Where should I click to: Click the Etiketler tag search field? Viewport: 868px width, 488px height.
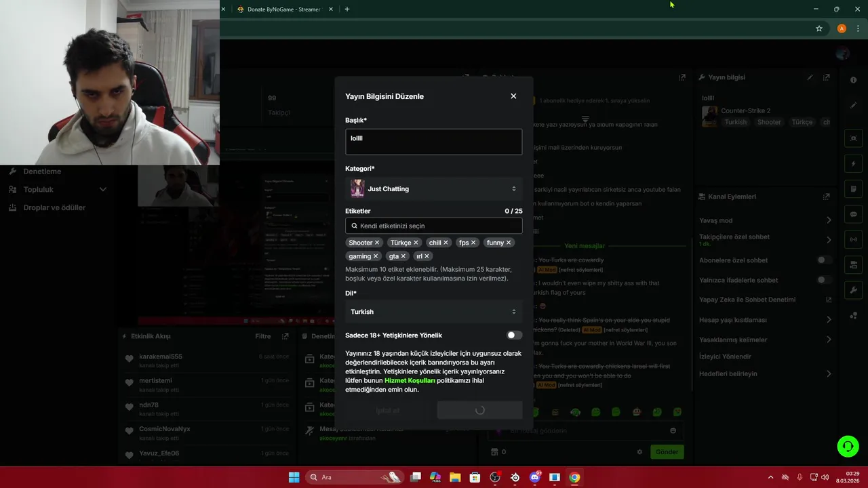(x=433, y=226)
